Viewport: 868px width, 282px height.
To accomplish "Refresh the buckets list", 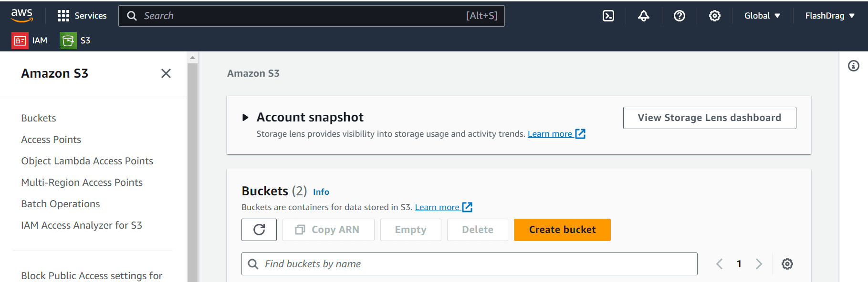I will (x=259, y=230).
